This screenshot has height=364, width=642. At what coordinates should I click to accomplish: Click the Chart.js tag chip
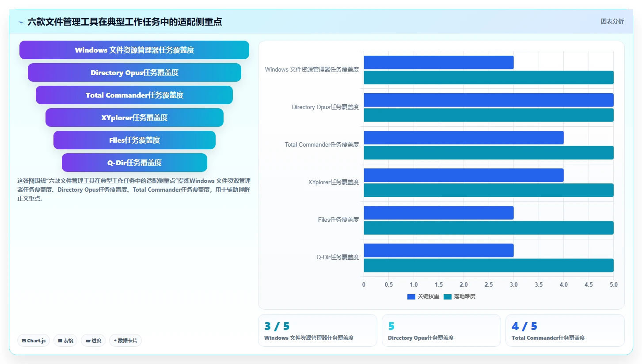34,341
